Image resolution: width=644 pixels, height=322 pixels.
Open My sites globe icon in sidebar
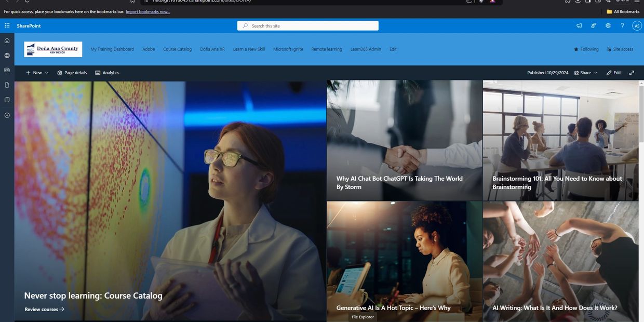click(x=7, y=55)
